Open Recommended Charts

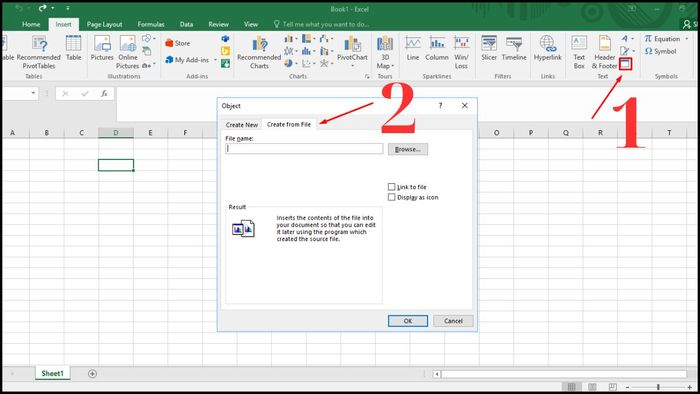[259, 53]
